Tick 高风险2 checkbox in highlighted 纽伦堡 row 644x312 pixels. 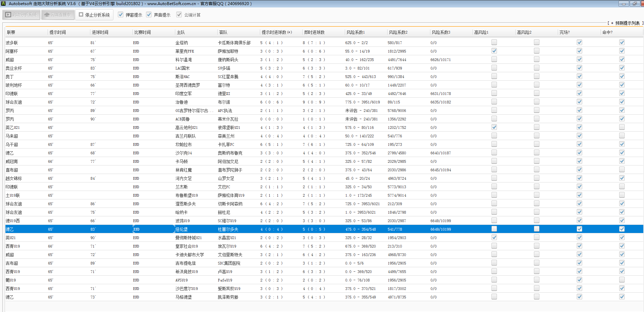pos(537,229)
